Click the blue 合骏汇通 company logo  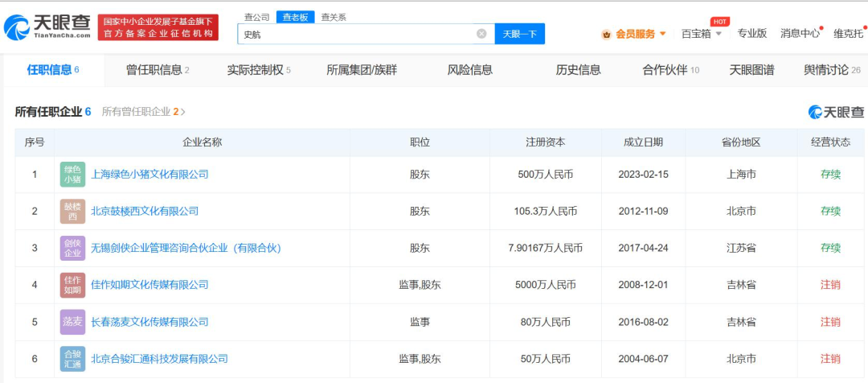coord(72,359)
